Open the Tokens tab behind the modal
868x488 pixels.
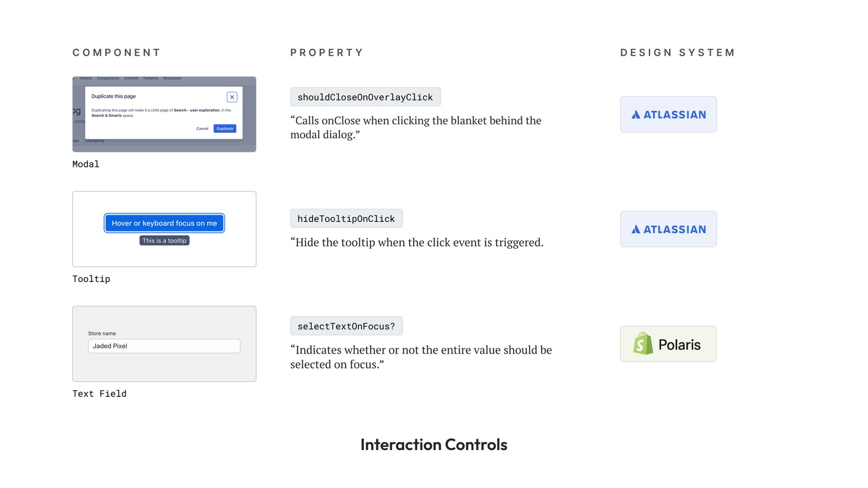pyautogui.click(x=86, y=79)
